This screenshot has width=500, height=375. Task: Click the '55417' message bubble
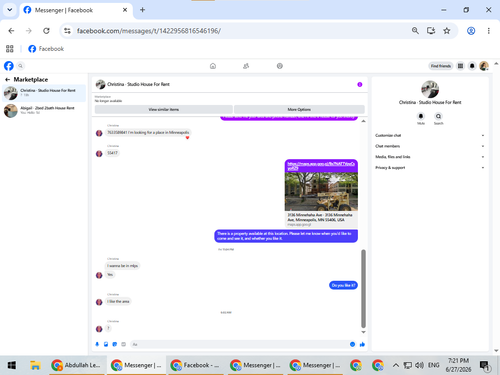(x=112, y=153)
